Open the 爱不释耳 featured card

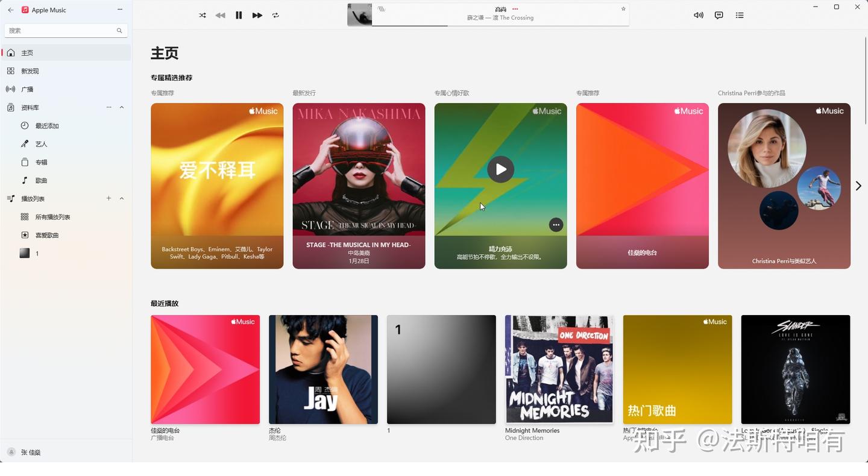coord(217,186)
